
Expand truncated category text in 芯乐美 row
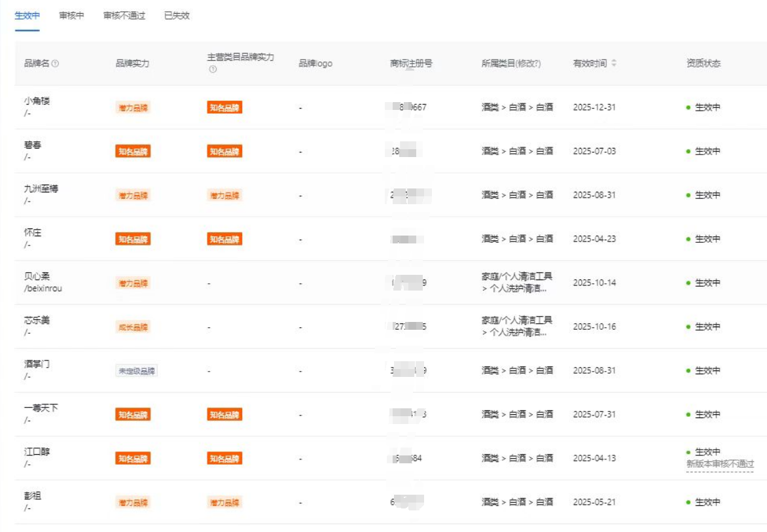[x=516, y=332]
